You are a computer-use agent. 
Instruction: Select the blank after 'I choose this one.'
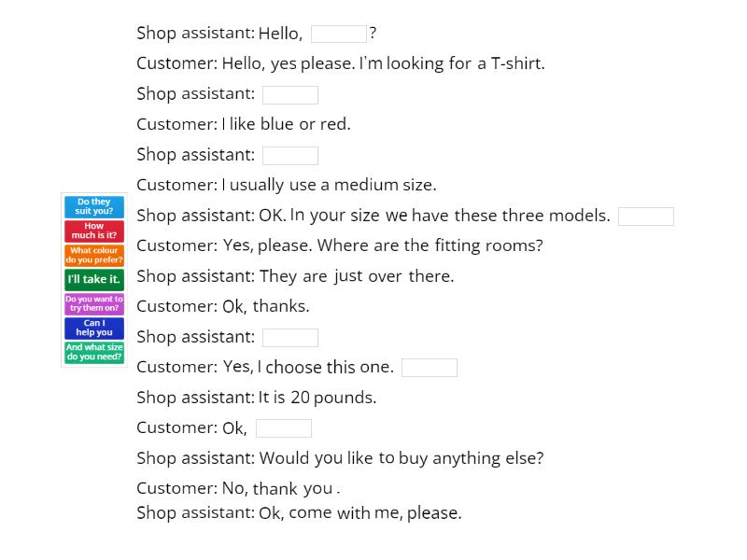[x=430, y=368]
